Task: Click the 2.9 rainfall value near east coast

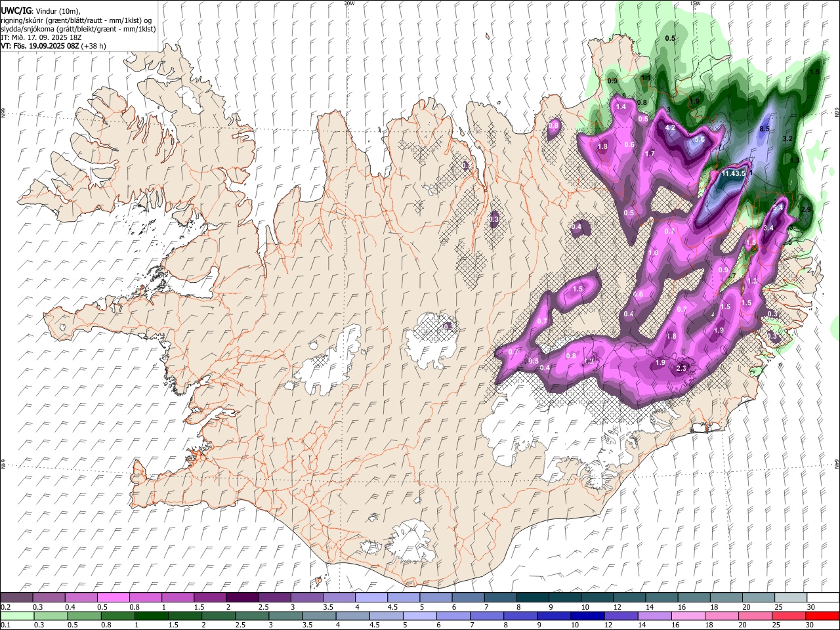Action: coord(807,210)
